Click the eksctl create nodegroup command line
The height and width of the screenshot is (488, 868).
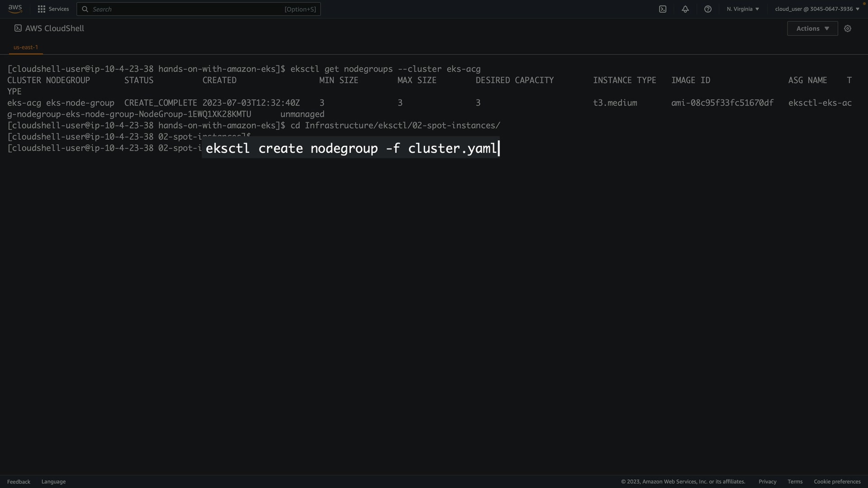tap(351, 148)
